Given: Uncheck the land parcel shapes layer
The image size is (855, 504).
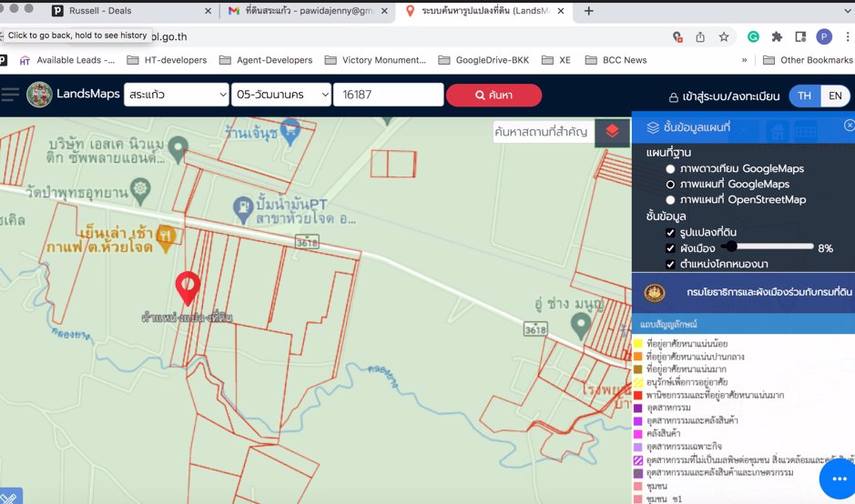Looking at the screenshot, I should coord(670,233).
